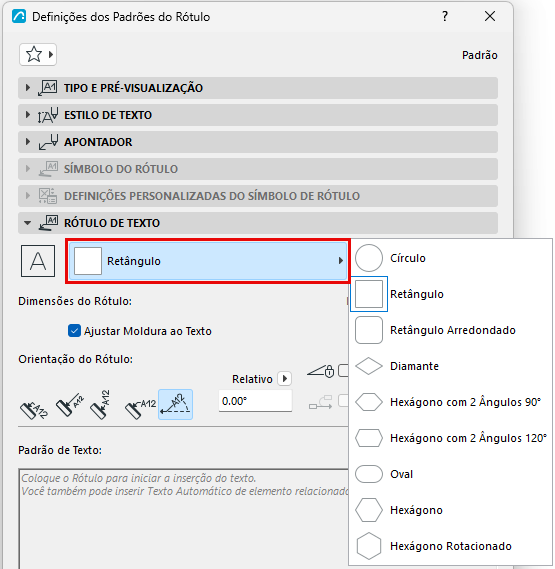Image resolution: width=555 pixels, height=569 pixels.
Task: Click the Padrão label at top right
Action: (x=479, y=55)
